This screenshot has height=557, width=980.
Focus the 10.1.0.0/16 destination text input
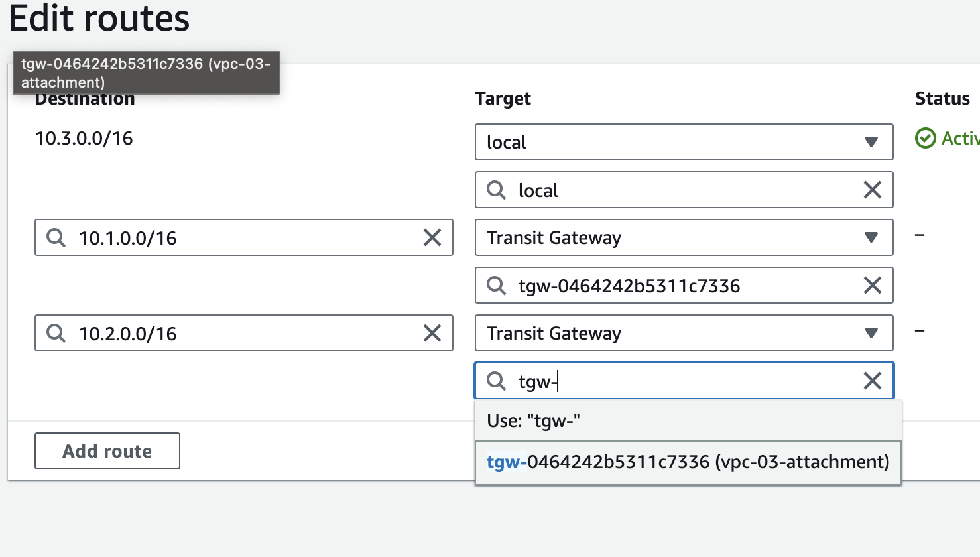[x=245, y=237]
